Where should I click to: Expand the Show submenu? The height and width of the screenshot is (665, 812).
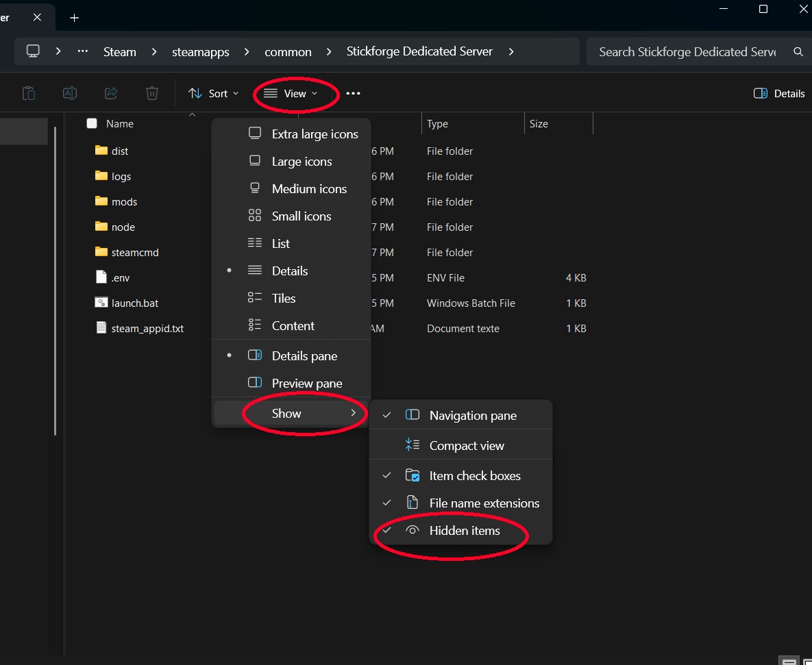click(291, 413)
